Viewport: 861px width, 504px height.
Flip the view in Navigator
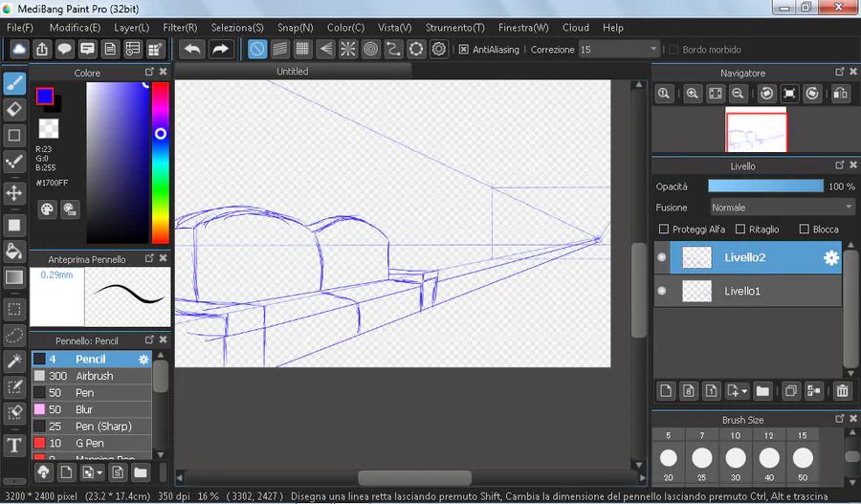(x=841, y=94)
